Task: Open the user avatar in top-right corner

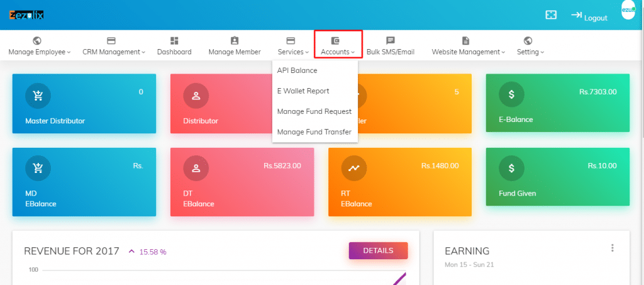Action: tap(628, 11)
